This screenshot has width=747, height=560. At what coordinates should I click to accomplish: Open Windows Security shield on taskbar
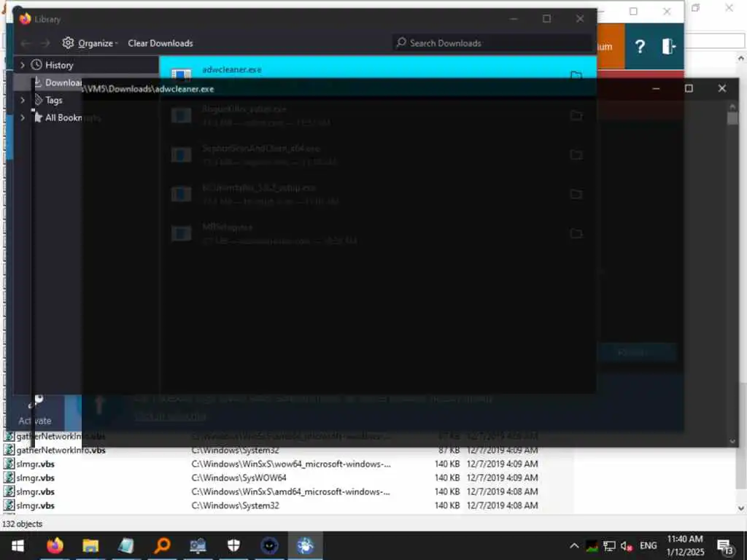pos(233,545)
